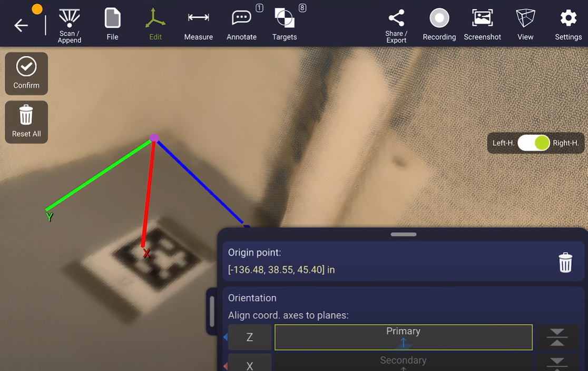
Task: Click the green Y axis label
Action: click(50, 217)
